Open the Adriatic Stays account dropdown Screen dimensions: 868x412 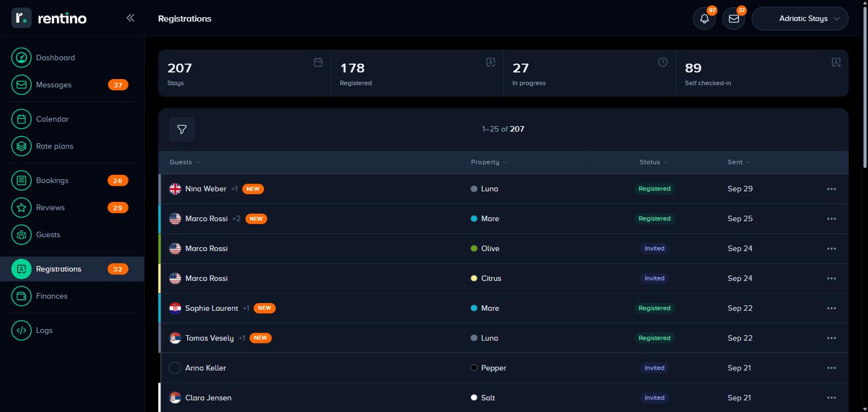pyautogui.click(x=800, y=19)
